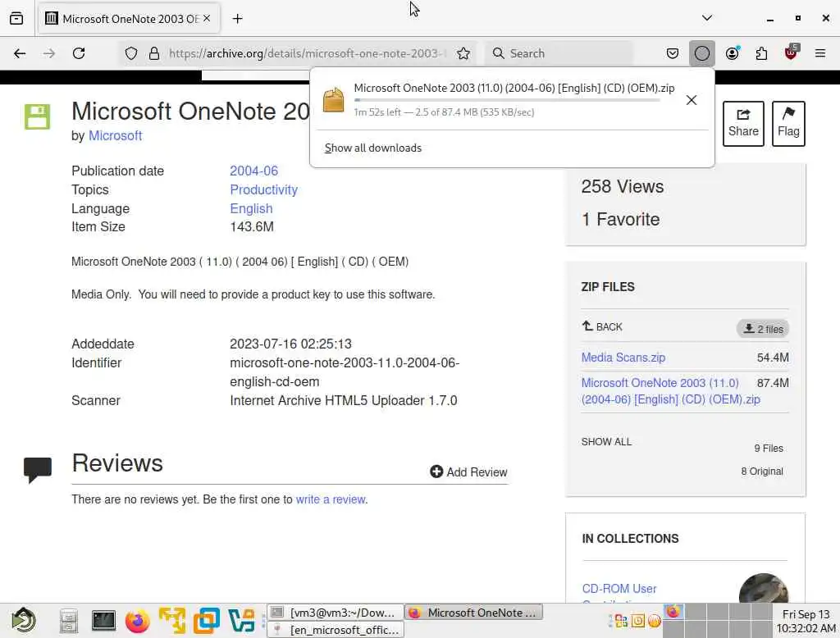
Task: Open the extensions puzzle icon
Action: (x=761, y=53)
